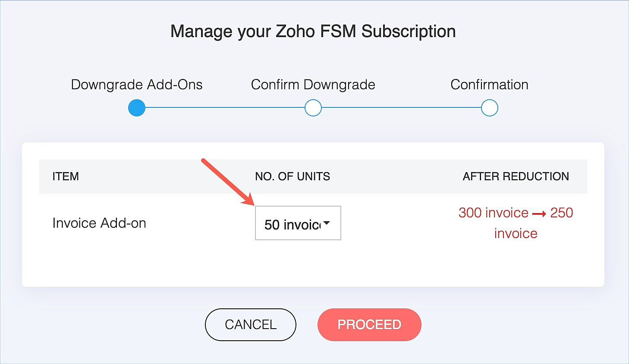
Task: Select the Confirm Downgrade step label
Action: 313,85
